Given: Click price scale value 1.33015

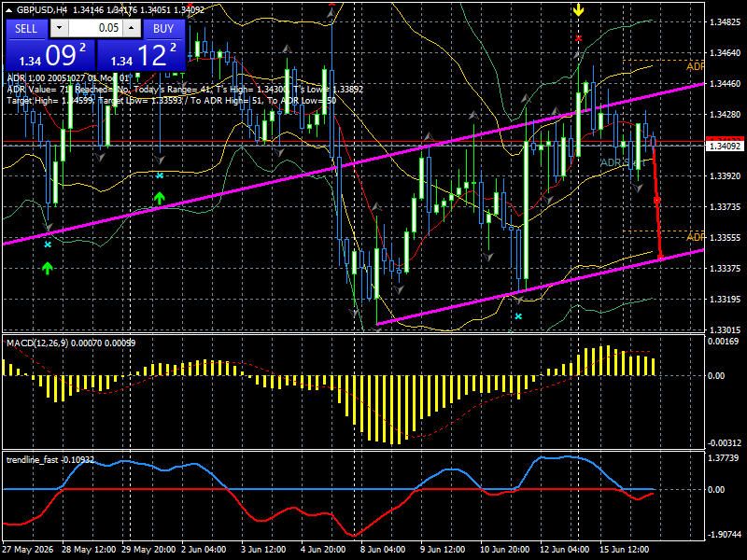Looking at the screenshot, I should coord(726,329).
